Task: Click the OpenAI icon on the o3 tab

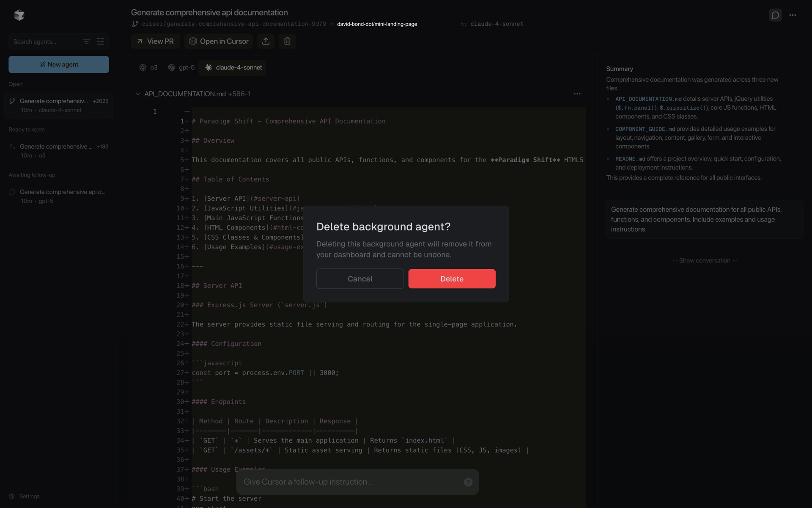Action: point(143,67)
